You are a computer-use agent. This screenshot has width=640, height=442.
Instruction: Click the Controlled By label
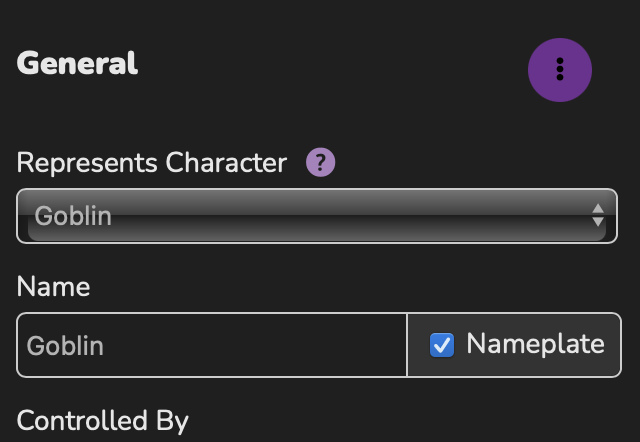[102, 421]
